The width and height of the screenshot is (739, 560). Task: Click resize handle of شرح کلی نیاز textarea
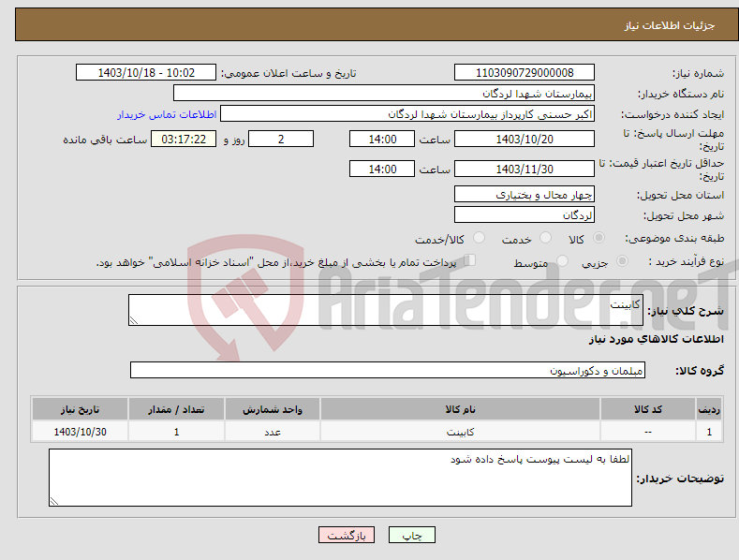tap(134, 320)
